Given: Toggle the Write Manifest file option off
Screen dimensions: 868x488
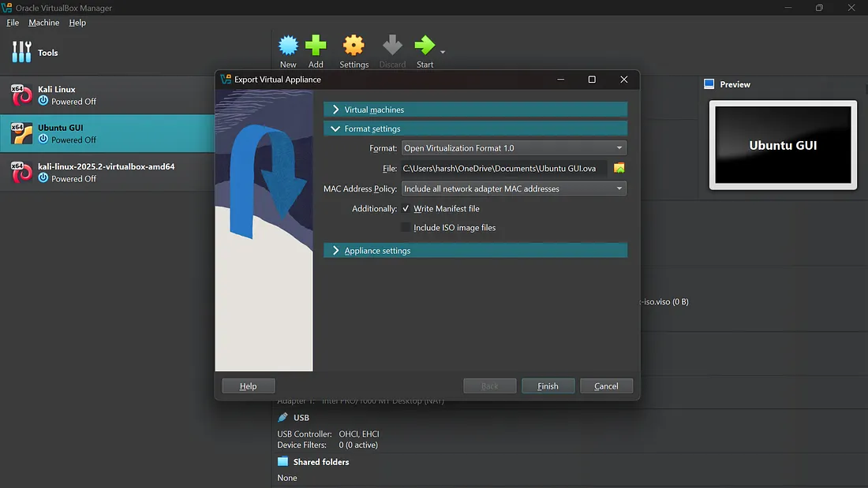Looking at the screenshot, I should click(405, 208).
